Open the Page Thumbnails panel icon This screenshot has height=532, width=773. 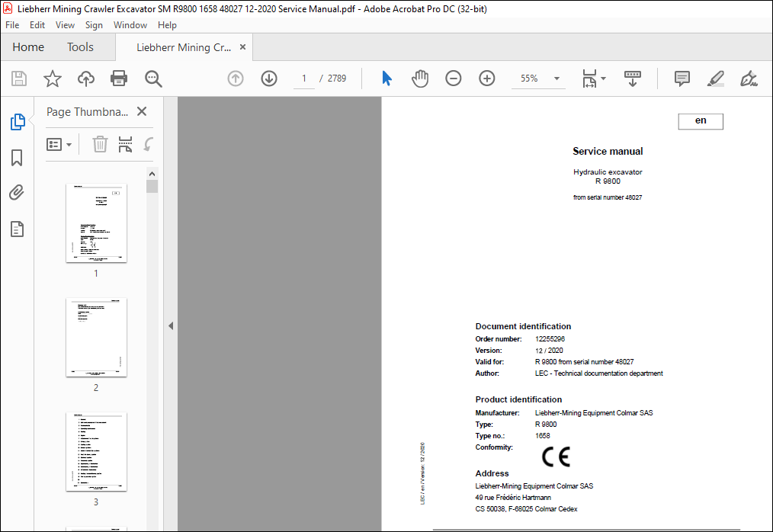18,121
